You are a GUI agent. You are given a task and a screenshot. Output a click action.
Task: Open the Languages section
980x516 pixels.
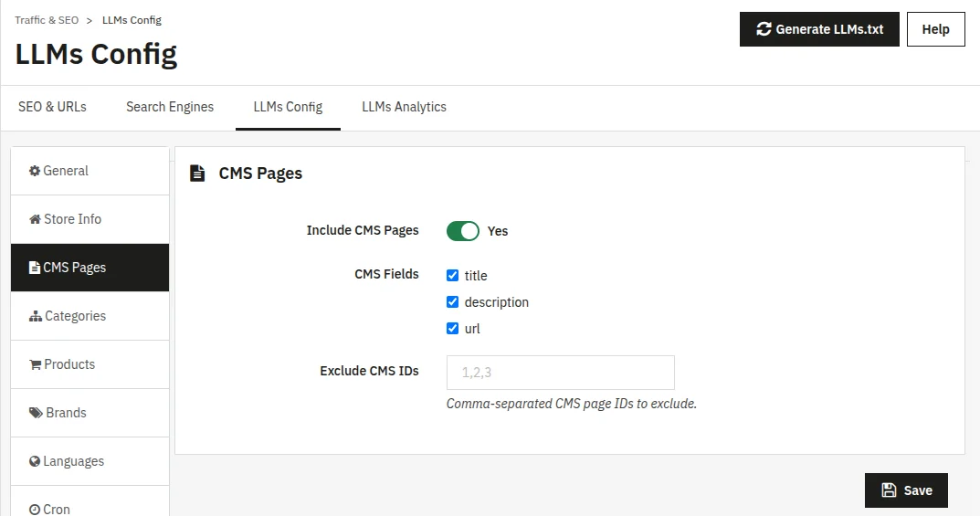tap(90, 461)
